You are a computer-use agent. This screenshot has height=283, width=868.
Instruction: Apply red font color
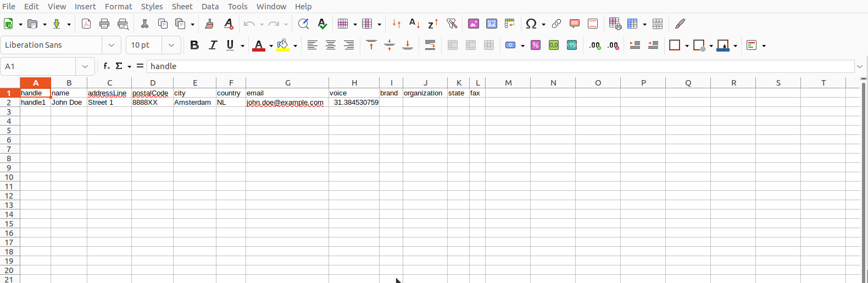[x=259, y=45]
